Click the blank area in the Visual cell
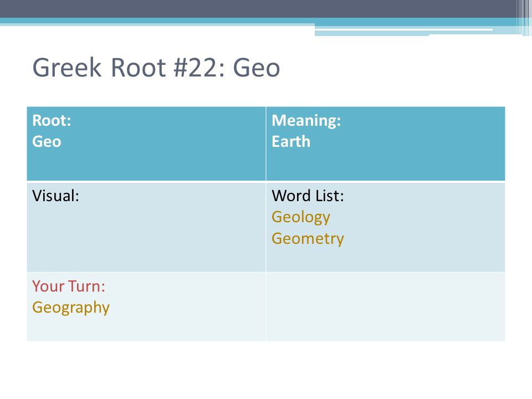 click(x=146, y=238)
